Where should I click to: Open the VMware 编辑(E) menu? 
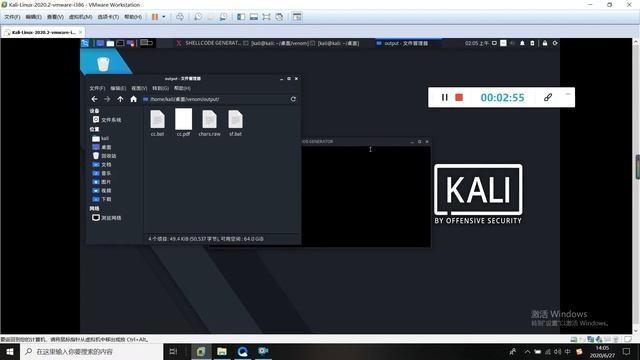point(33,17)
